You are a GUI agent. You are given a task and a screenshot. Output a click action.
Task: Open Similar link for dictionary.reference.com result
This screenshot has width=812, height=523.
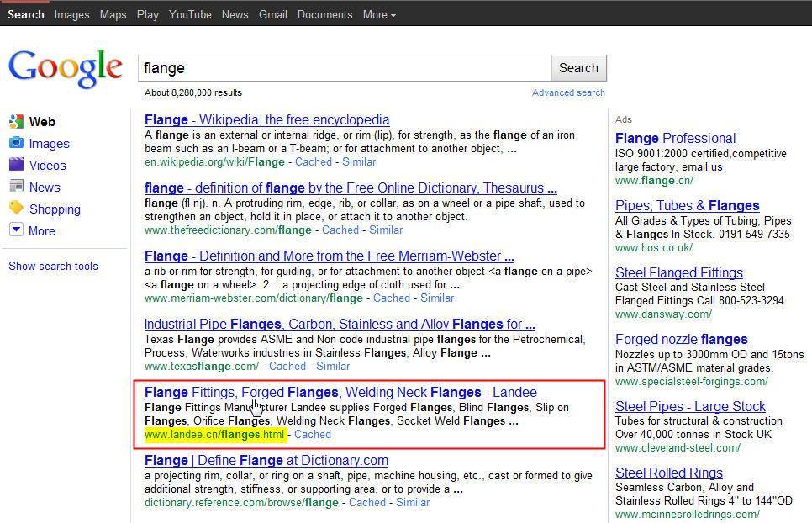click(413, 502)
